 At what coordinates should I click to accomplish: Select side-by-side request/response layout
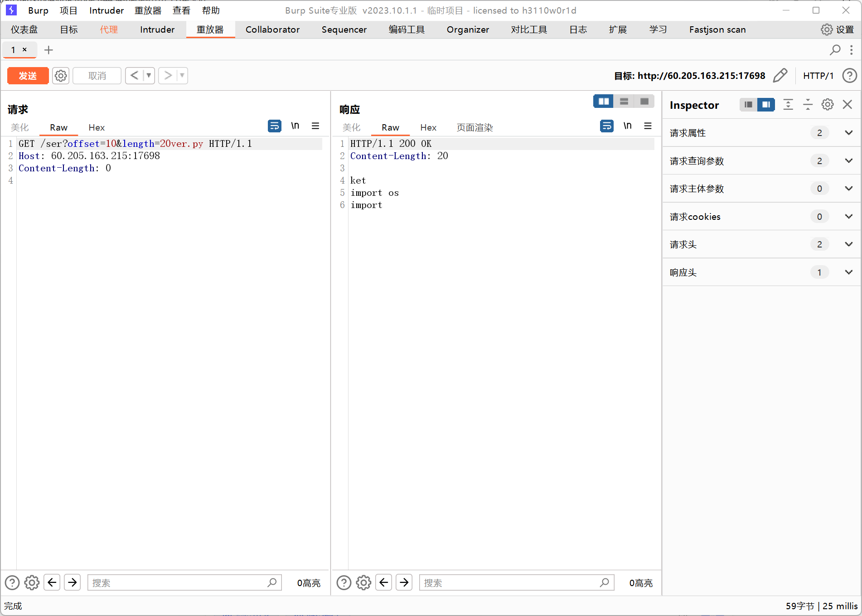coord(604,102)
